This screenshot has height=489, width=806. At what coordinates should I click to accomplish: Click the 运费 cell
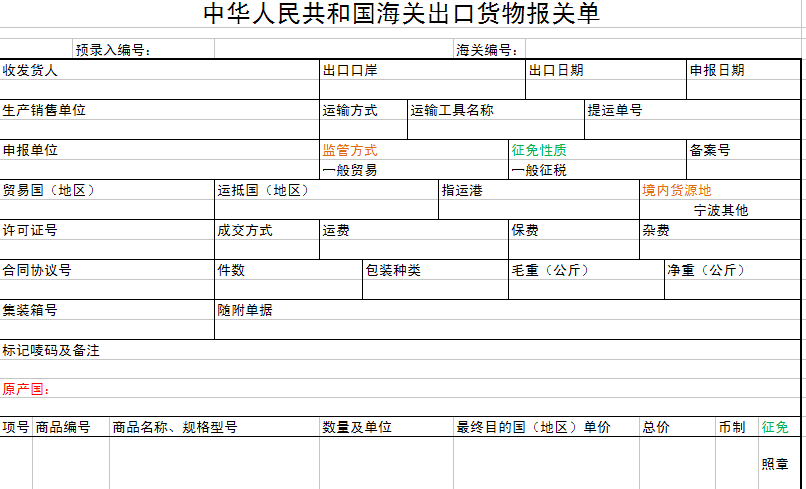[x=414, y=230]
